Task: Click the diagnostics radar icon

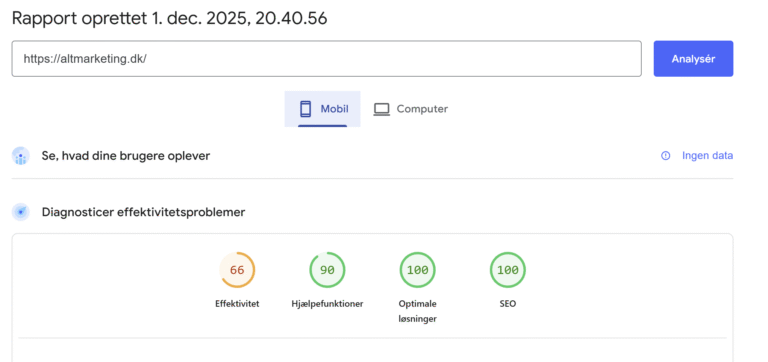Action: coord(21,212)
